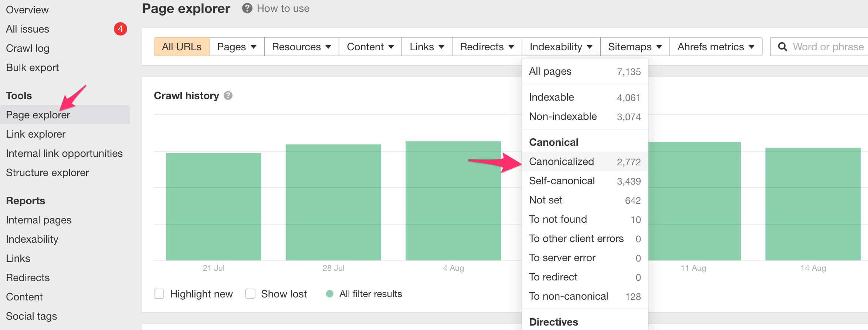Select the Not set canonical entry
The height and width of the screenshot is (330, 868).
(585, 200)
